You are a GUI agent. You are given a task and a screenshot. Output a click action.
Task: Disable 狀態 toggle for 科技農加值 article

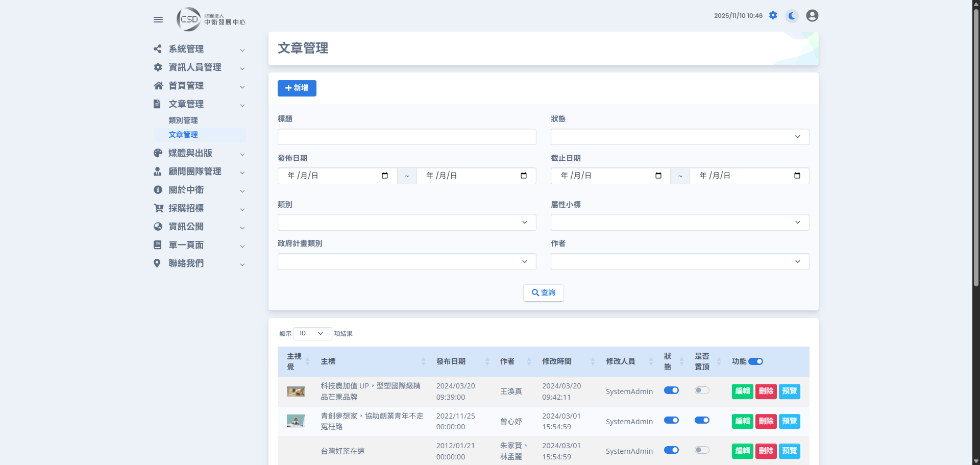tap(671, 390)
